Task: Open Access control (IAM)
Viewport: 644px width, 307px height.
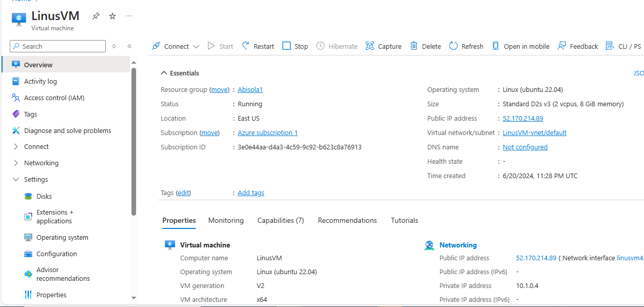Action: point(54,98)
